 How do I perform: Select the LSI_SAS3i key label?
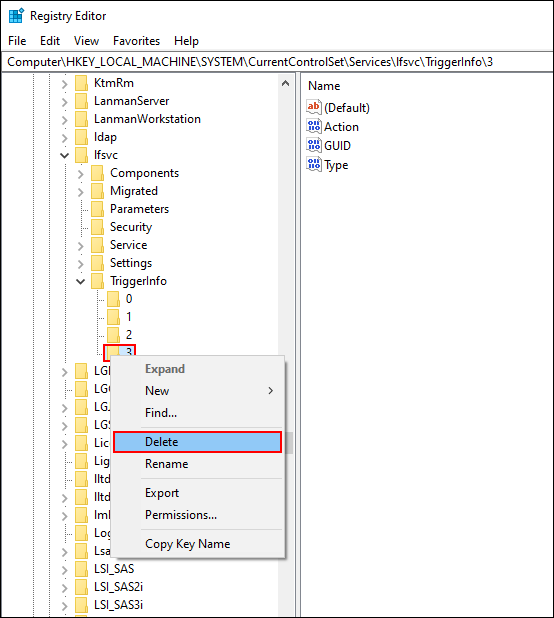point(118,605)
